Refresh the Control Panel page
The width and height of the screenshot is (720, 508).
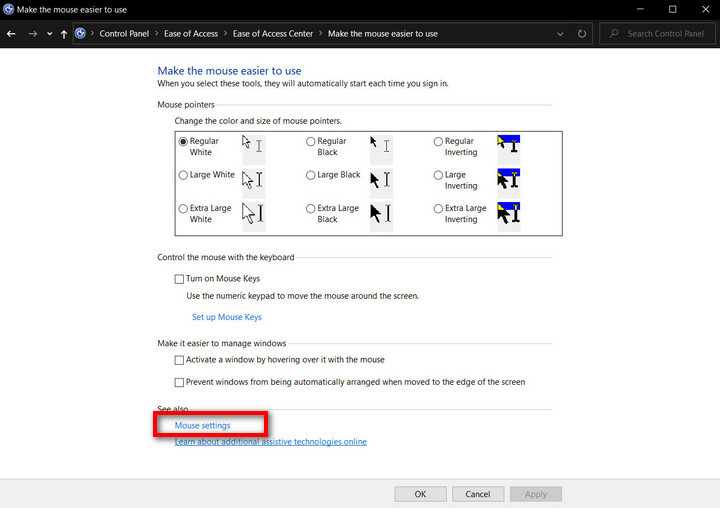583,34
